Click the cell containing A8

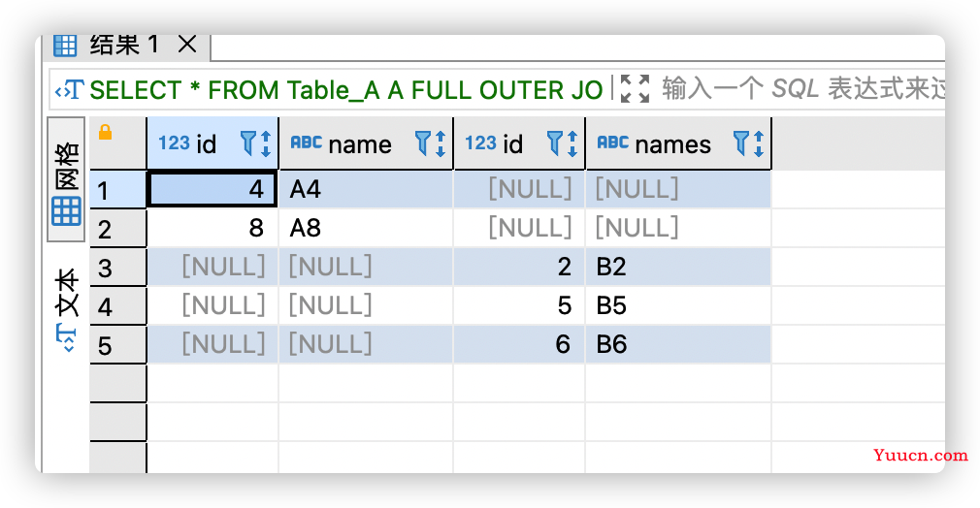tap(366, 228)
